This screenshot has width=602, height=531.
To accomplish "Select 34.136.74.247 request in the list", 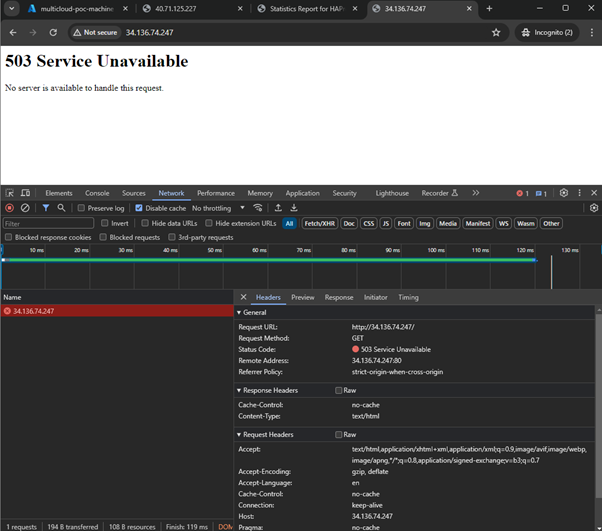I will (x=33, y=311).
